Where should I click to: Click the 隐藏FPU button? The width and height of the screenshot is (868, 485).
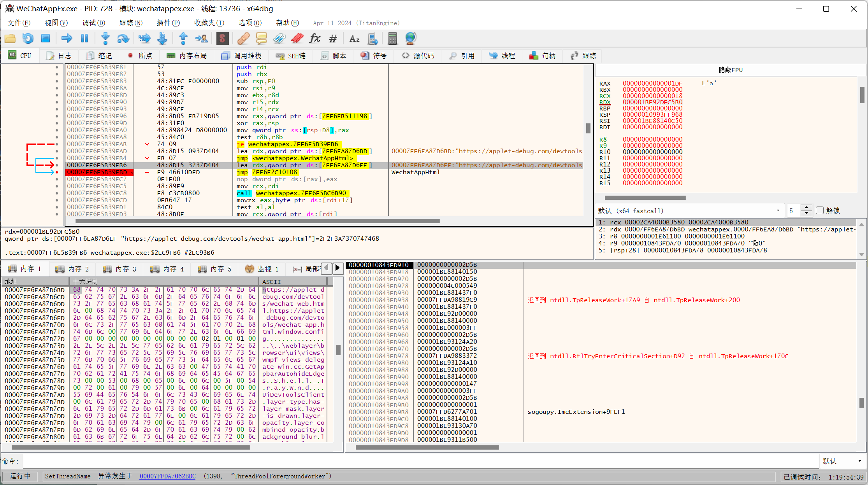pos(731,70)
